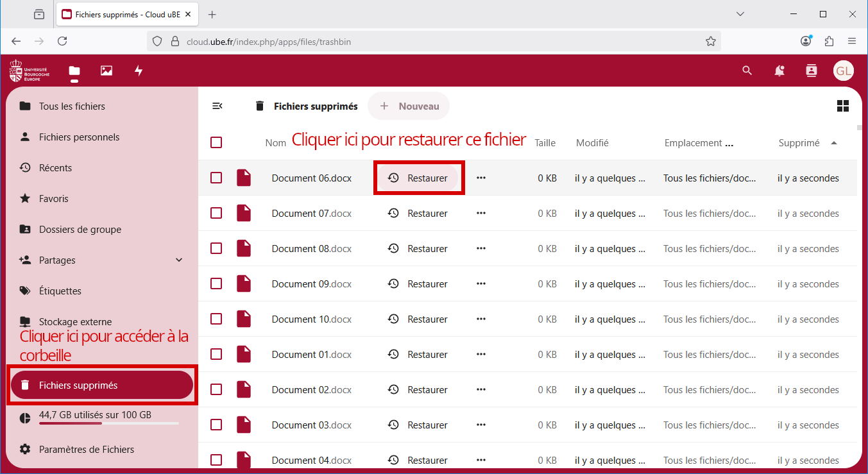This screenshot has width=868, height=474.
Task: Click the search magnifier icon
Action: point(747,71)
